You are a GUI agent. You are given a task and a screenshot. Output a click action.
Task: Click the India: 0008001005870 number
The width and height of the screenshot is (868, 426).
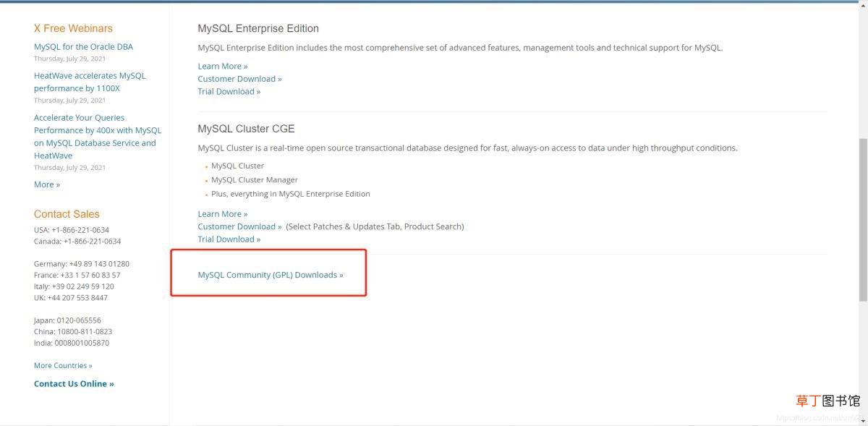coord(72,343)
